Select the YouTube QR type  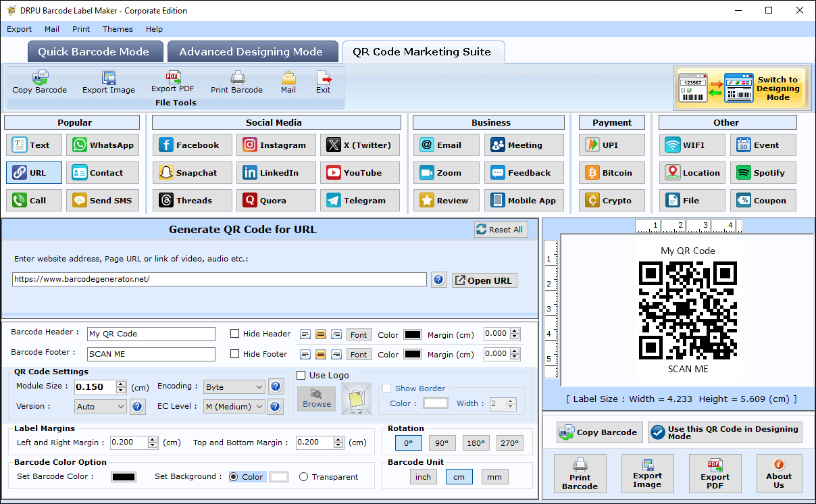(360, 173)
